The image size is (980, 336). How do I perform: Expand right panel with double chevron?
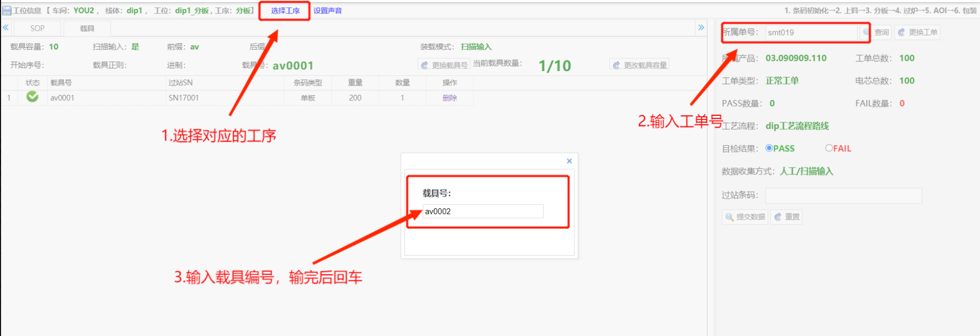(701, 27)
